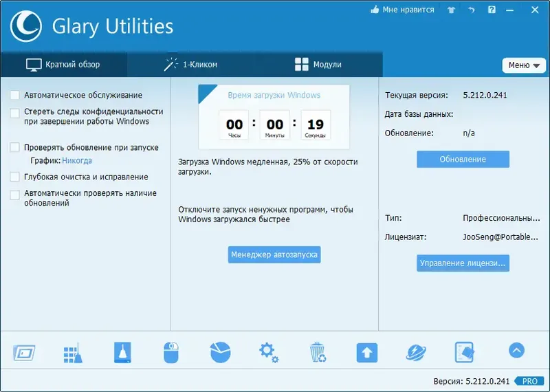Click 'Версия: 5.212.0.241' in status bar
Screen dimensions: 550x392
472,382
